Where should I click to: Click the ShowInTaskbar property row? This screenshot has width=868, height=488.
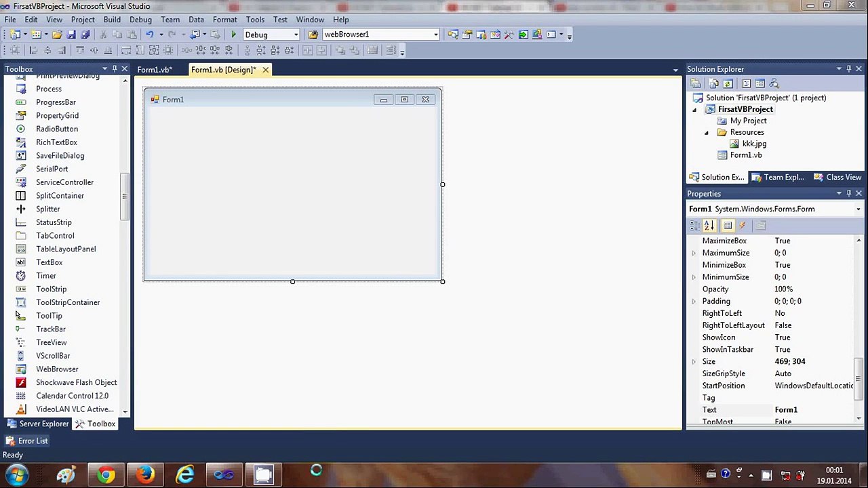click(772, 350)
